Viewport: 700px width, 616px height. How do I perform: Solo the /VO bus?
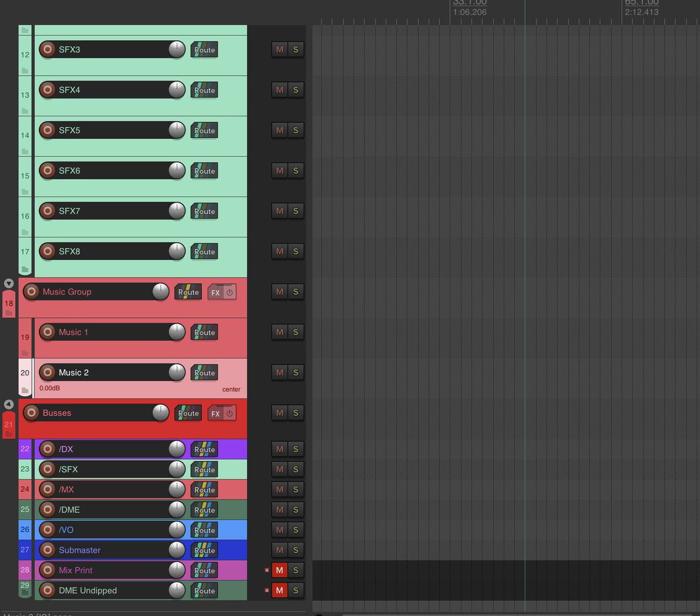(296, 530)
